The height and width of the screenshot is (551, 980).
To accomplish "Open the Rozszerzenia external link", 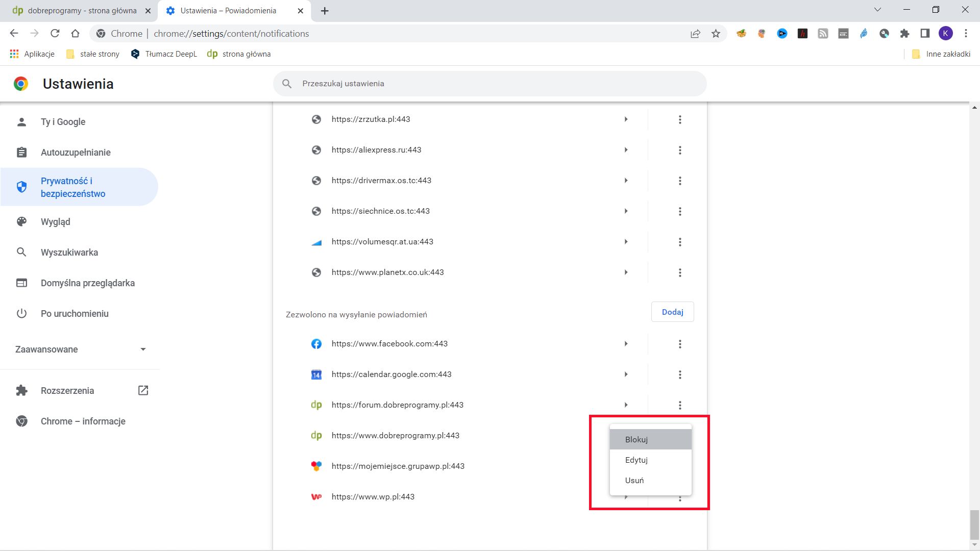I will tap(142, 390).
